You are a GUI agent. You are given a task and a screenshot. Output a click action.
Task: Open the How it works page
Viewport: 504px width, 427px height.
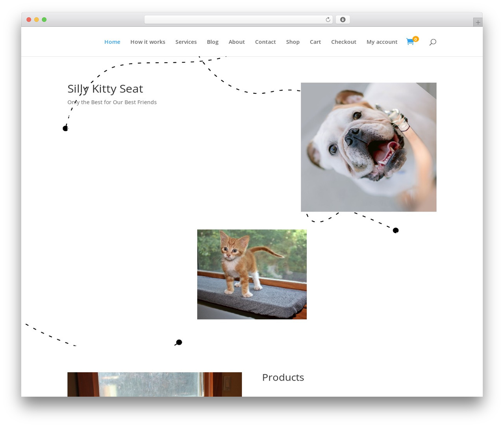coord(148,42)
